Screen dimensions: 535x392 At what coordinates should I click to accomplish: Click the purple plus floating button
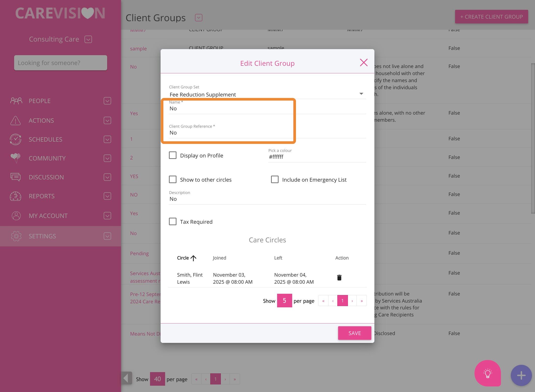[x=521, y=375]
